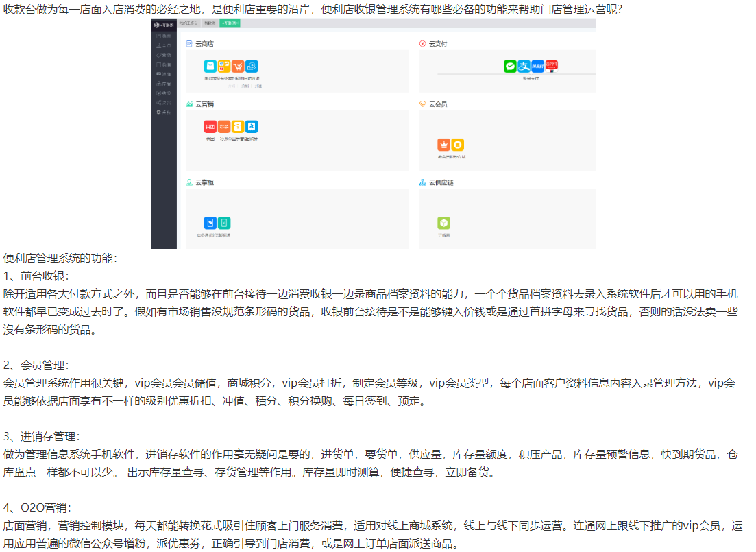
Task: Click the +互联网 logo at sidebar top
Action: coord(163,25)
